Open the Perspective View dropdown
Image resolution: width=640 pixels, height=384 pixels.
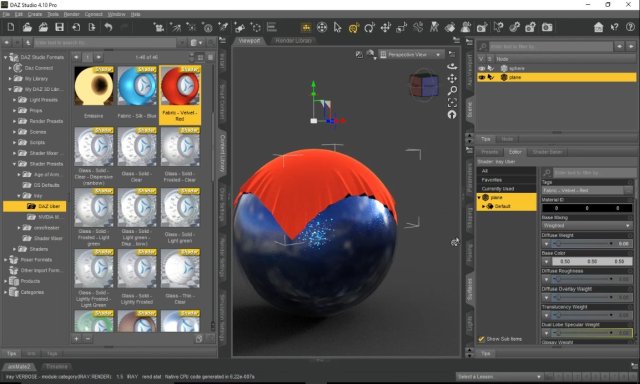point(411,54)
